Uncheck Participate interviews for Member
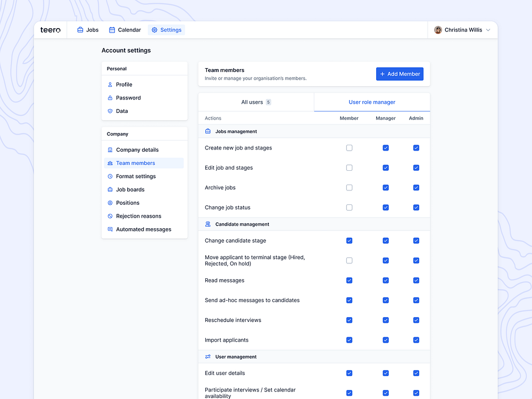532x399 pixels. (x=349, y=393)
